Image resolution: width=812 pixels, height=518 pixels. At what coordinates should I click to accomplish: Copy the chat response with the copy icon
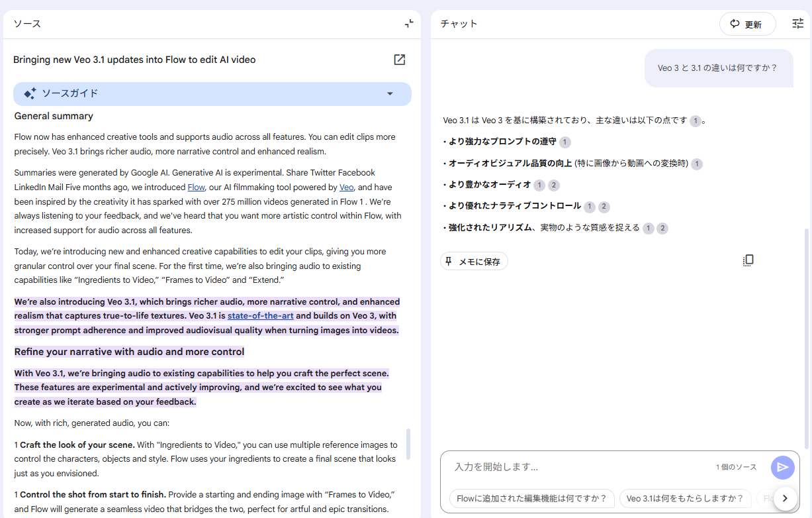tap(748, 260)
